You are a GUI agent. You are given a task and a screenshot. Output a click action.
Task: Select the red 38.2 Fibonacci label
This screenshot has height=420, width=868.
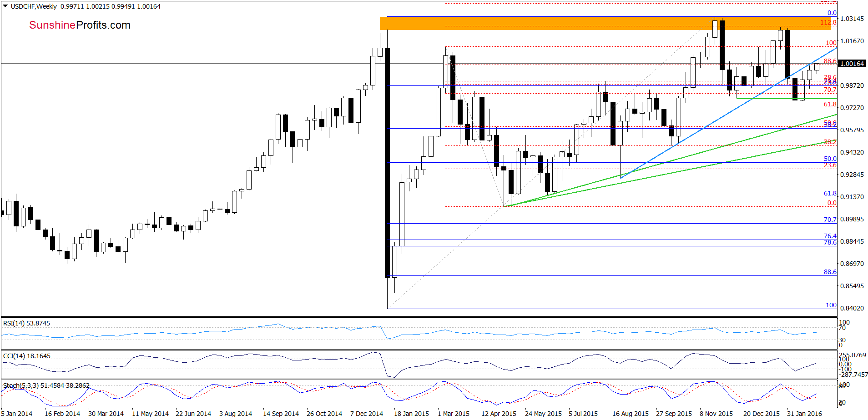coord(830,142)
